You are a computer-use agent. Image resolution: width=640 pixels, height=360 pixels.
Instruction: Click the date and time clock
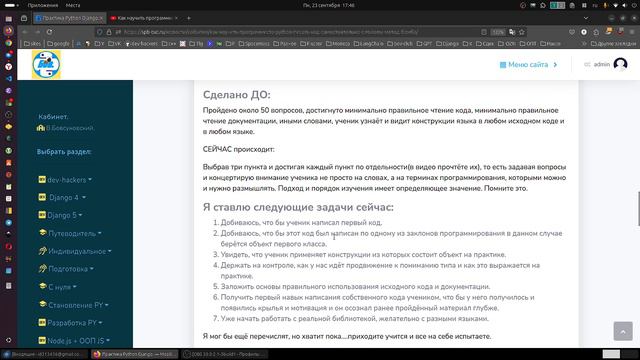329,5
